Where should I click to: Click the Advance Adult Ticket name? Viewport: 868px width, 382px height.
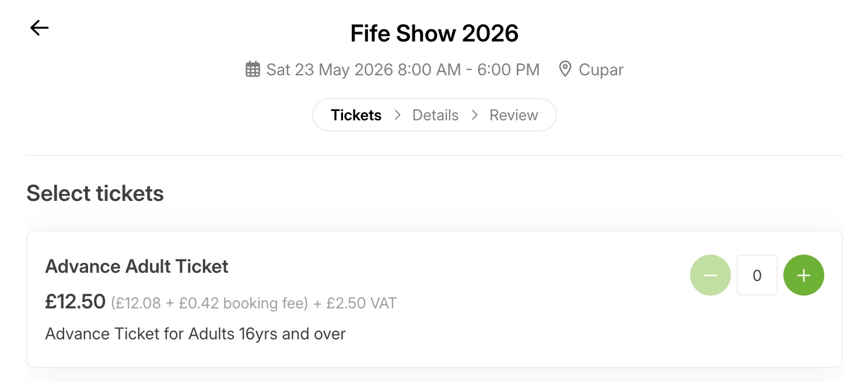(x=136, y=266)
